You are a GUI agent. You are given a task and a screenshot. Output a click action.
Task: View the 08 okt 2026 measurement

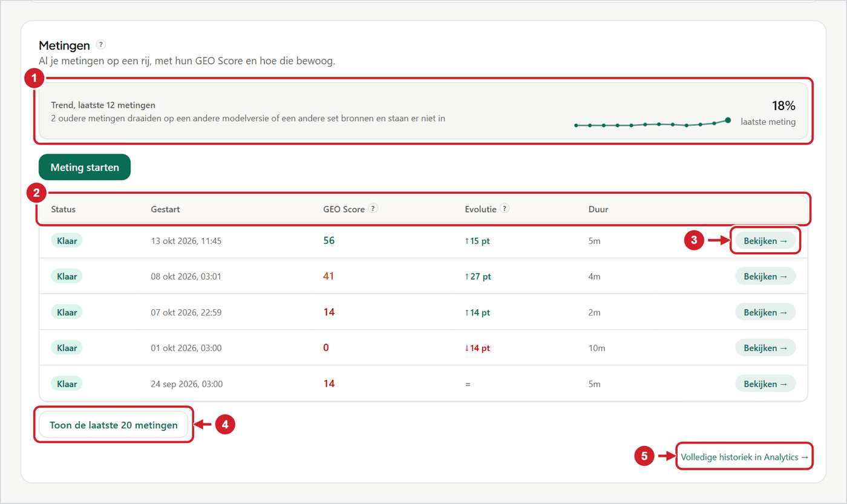pos(765,276)
